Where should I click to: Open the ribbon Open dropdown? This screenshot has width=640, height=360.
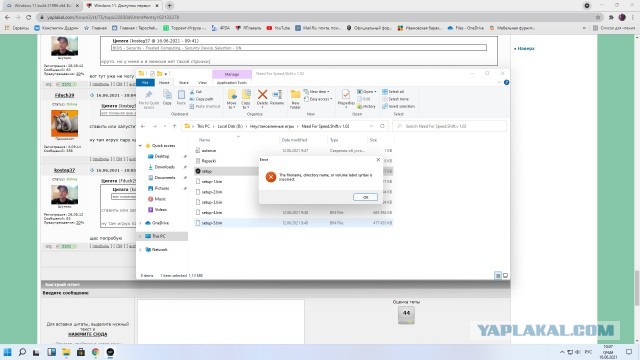click(x=367, y=92)
